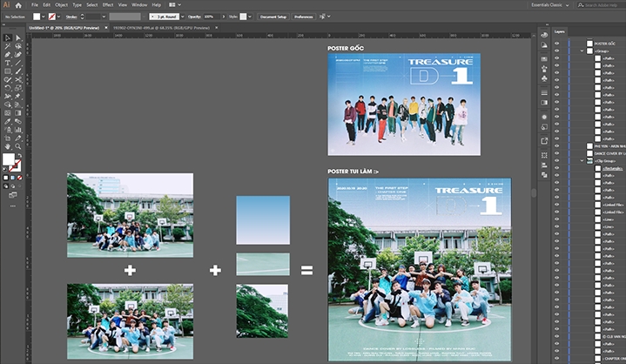Open the Stroke panel lines icon

544,92
